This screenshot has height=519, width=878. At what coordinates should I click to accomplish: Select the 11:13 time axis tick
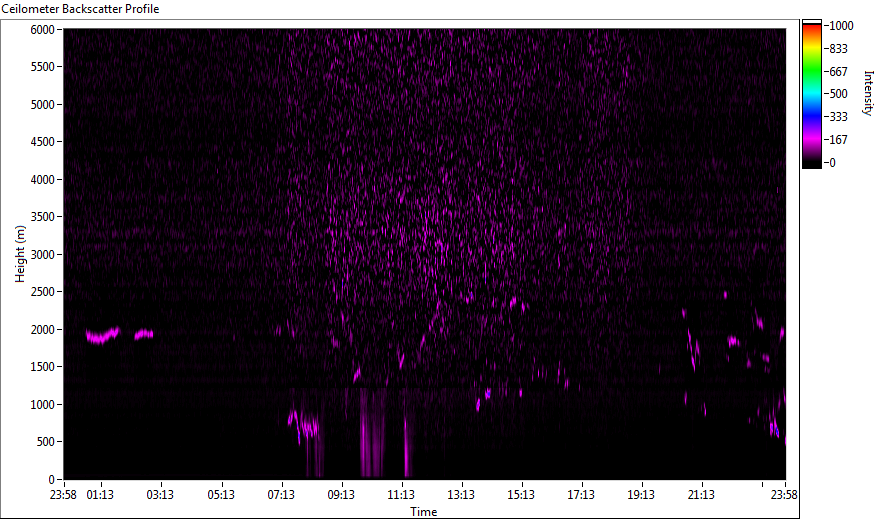[x=401, y=494]
